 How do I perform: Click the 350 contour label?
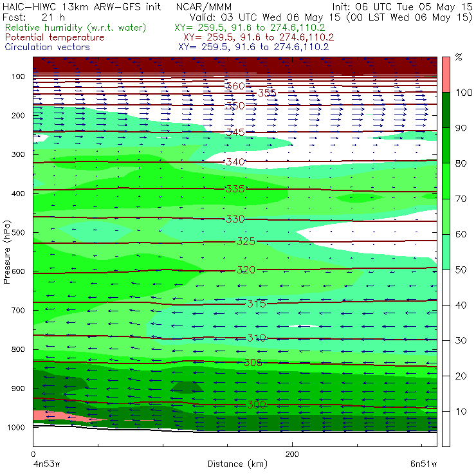pos(235,105)
